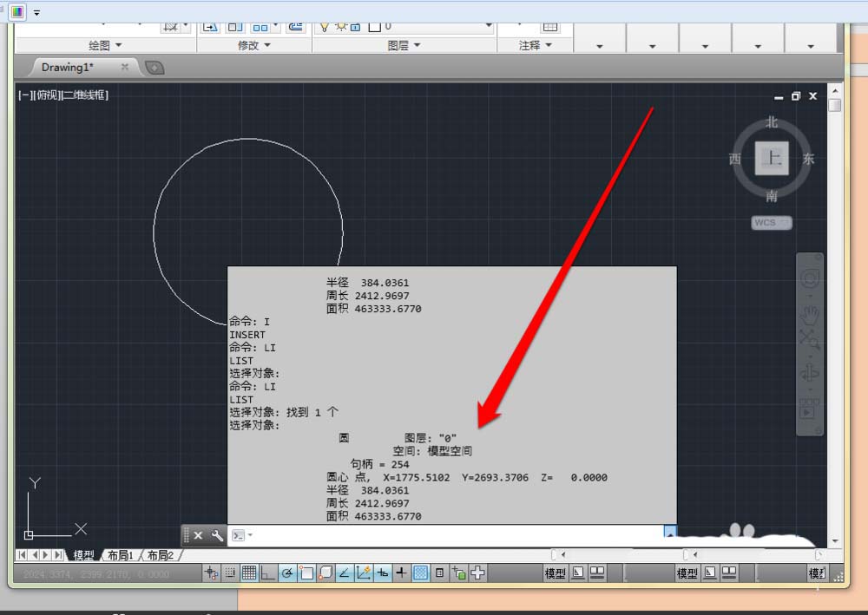Toggle Infer Constraints in status bar
Image resolution: width=868 pixels, height=615 pixels.
(212, 573)
